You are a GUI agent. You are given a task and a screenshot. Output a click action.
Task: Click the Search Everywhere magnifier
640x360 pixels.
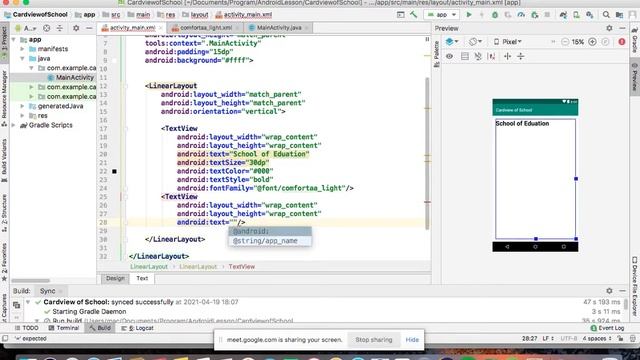(x=606, y=15)
